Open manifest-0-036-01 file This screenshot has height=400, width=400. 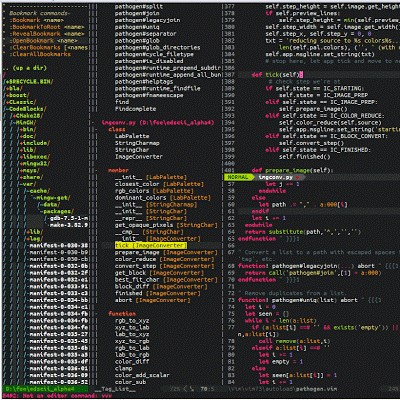(x=57, y=368)
